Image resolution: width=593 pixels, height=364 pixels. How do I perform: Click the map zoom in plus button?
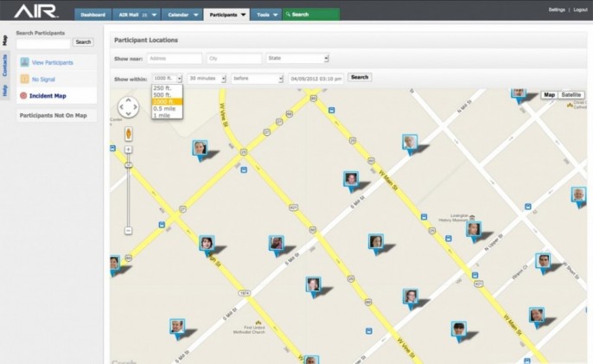[128, 150]
